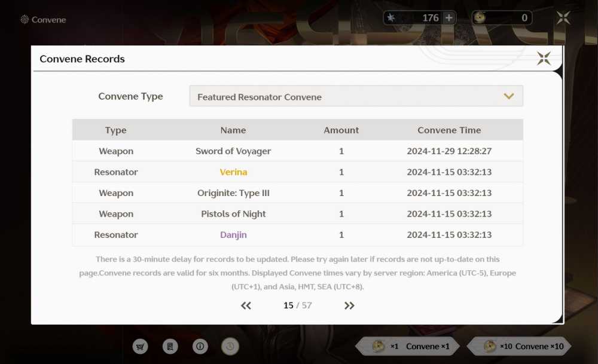This screenshot has height=364, width=598.
Task: Select the Sword of Voyager record name
Action: [x=233, y=151]
